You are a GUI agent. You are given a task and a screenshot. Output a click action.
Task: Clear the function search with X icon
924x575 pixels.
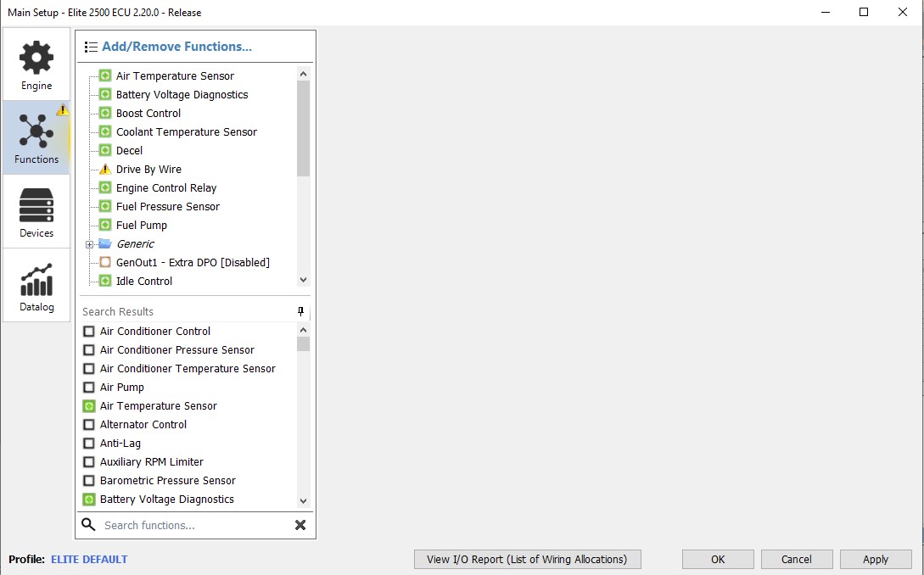[x=300, y=525]
